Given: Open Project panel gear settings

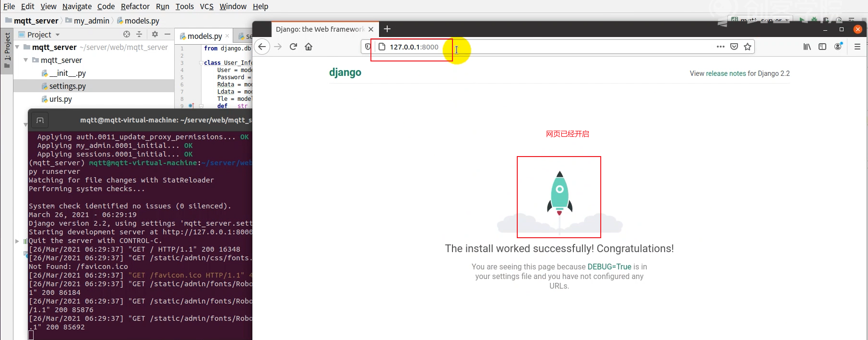Looking at the screenshot, I should (x=155, y=34).
